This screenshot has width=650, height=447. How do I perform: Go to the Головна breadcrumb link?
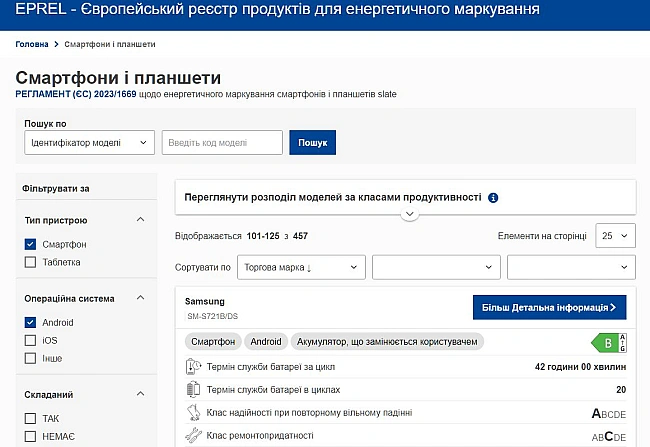point(32,44)
